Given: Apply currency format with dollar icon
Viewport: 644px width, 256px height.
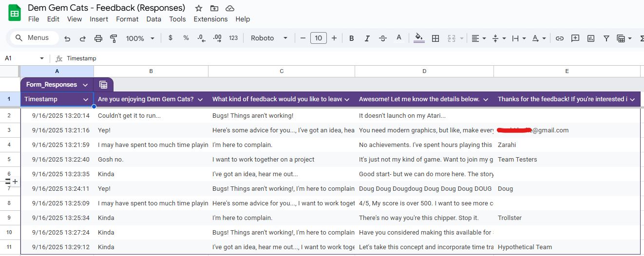Looking at the screenshot, I should point(170,38).
